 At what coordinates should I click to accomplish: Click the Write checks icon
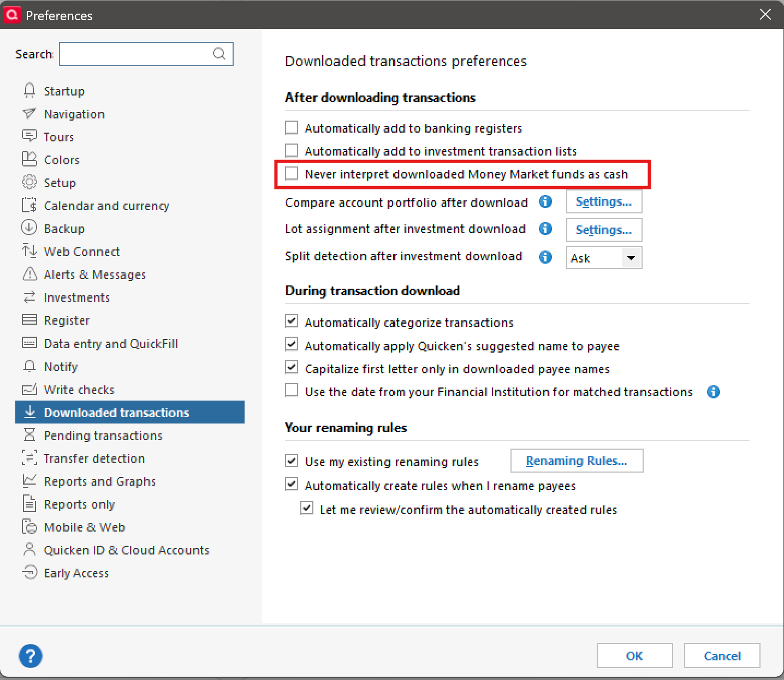click(x=29, y=389)
